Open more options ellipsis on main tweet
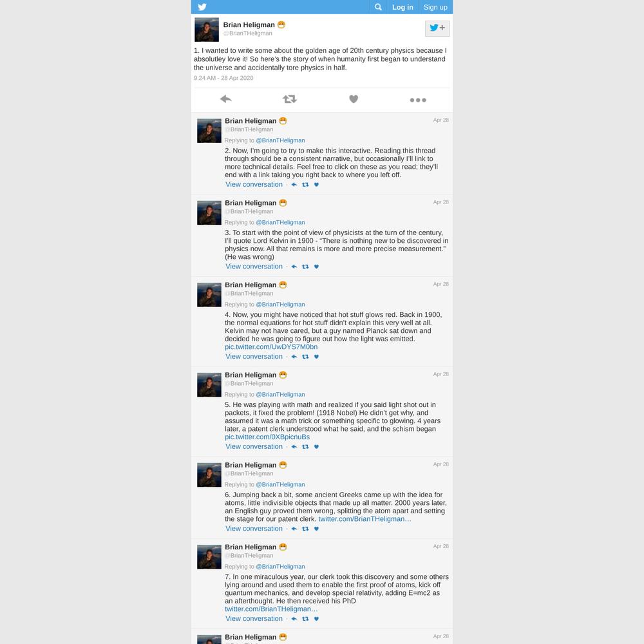 click(x=418, y=100)
